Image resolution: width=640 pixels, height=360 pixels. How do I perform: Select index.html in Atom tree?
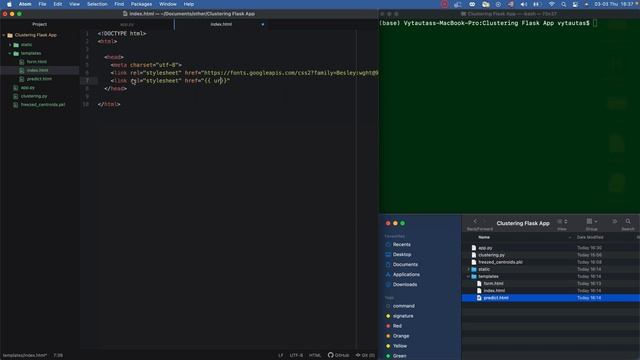(x=37, y=70)
